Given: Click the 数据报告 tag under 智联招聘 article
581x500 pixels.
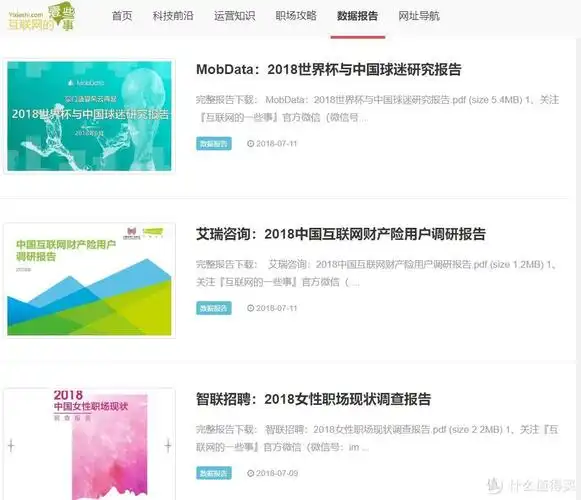Looking at the screenshot, I should tap(214, 473).
